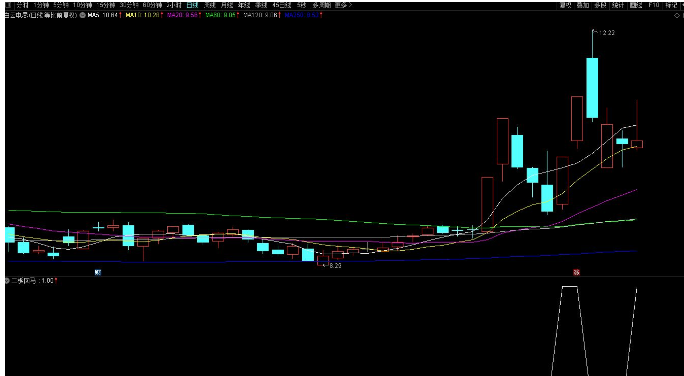Screen dimensions: 684x376
Task: Switch to the 分时 intraday view
Action: pos(22,5)
